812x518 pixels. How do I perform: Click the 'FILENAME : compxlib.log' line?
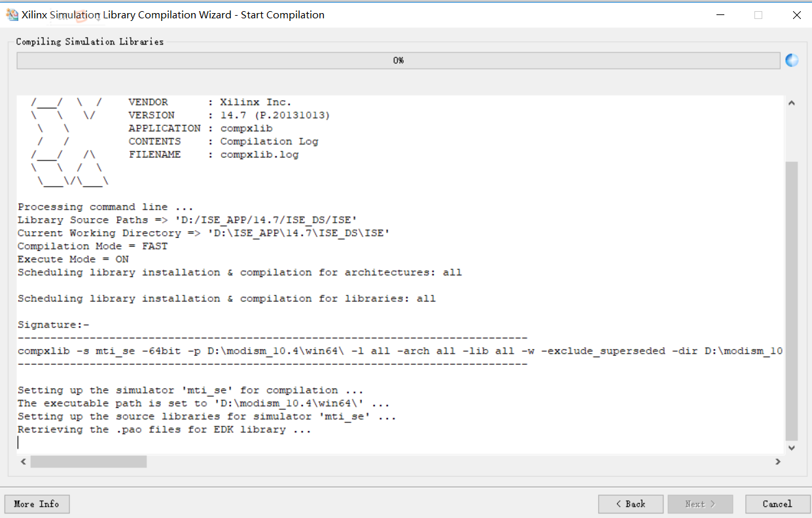[213, 155]
